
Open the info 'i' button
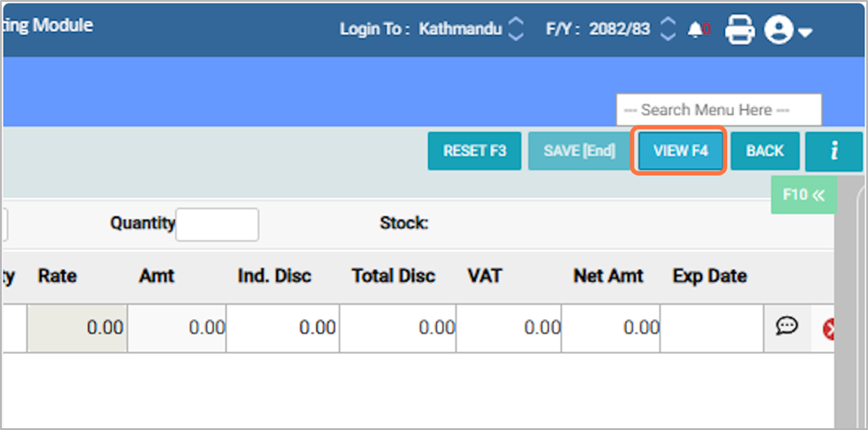tap(833, 151)
